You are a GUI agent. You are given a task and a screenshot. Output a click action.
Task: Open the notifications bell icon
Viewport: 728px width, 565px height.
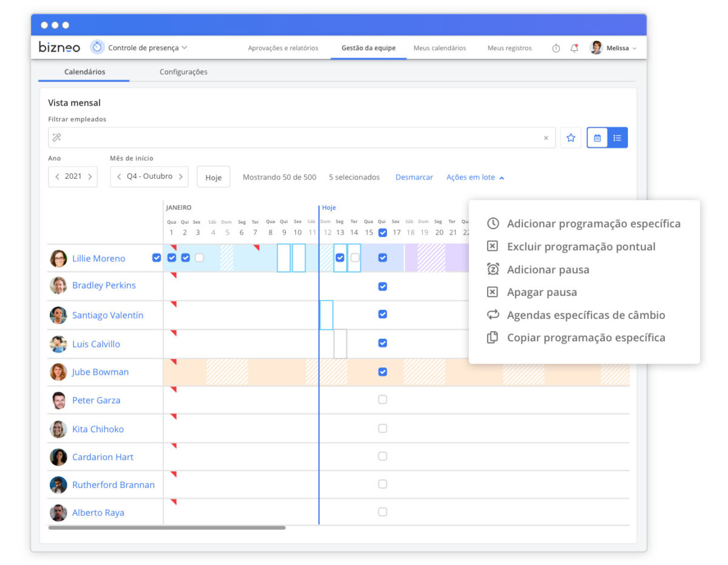tap(574, 48)
